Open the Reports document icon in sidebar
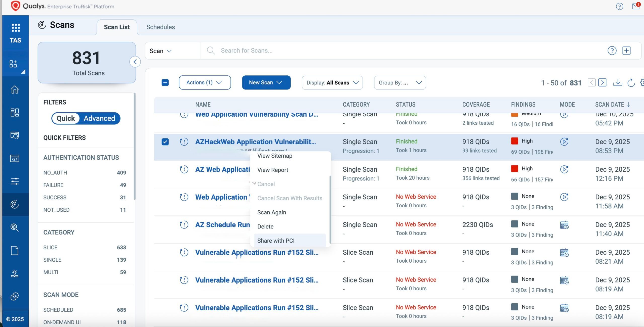The image size is (644, 327). click(15, 251)
